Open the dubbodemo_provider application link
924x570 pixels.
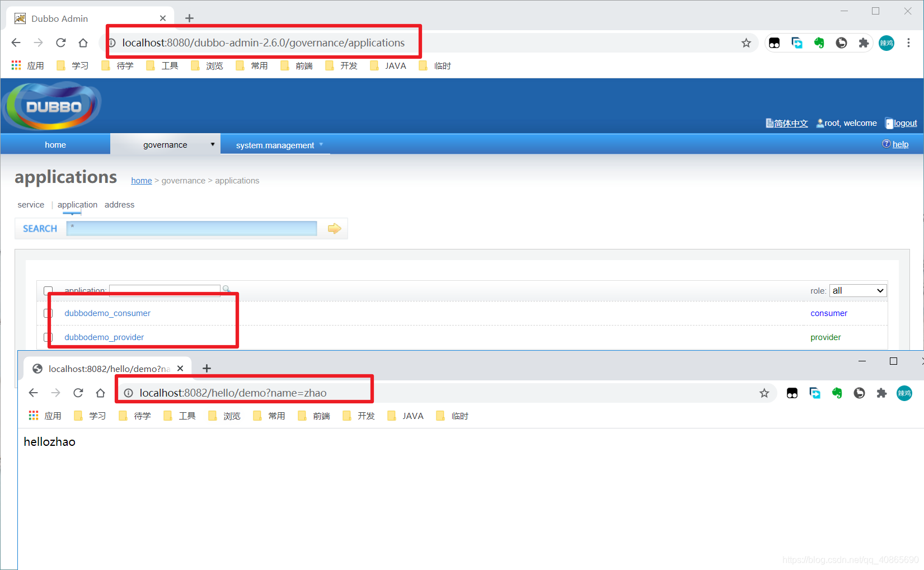coord(104,337)
